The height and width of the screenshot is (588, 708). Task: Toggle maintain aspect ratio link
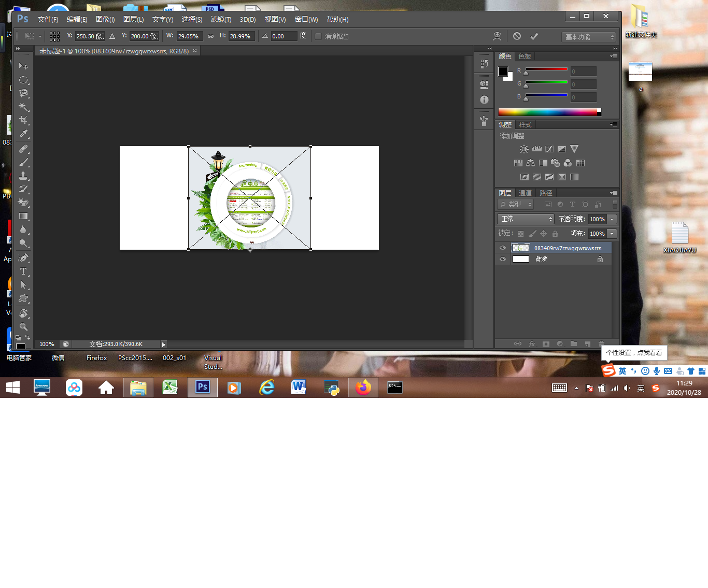click(210, 36)
